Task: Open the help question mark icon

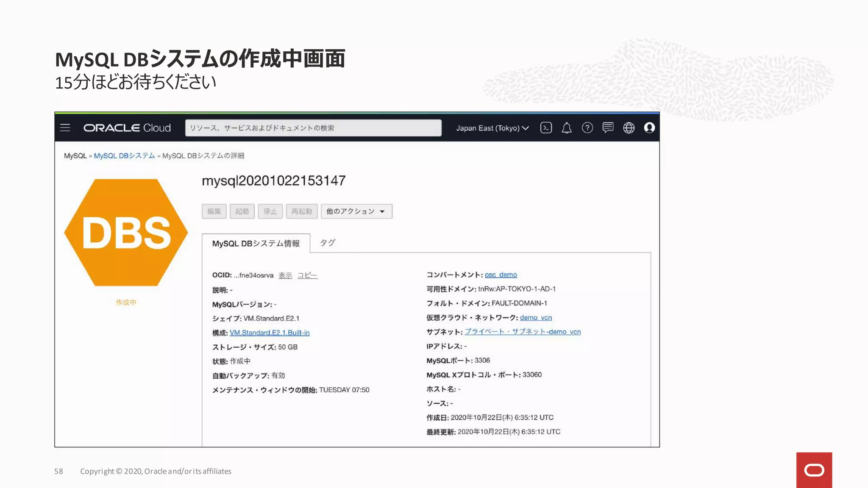Action: (587, 128)
